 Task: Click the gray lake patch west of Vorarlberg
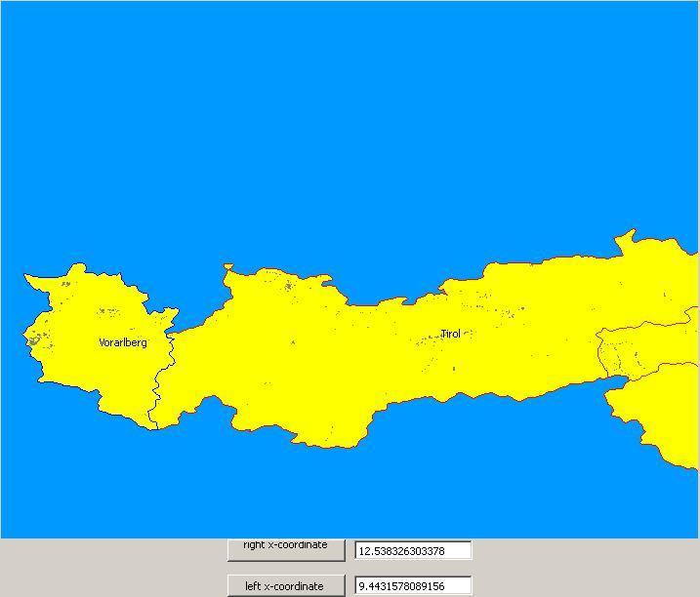(33, 339)
